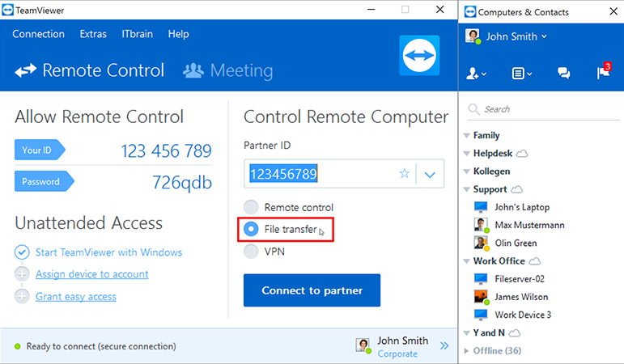
Task: Select the VPN radio button
Action: point(251,252)
